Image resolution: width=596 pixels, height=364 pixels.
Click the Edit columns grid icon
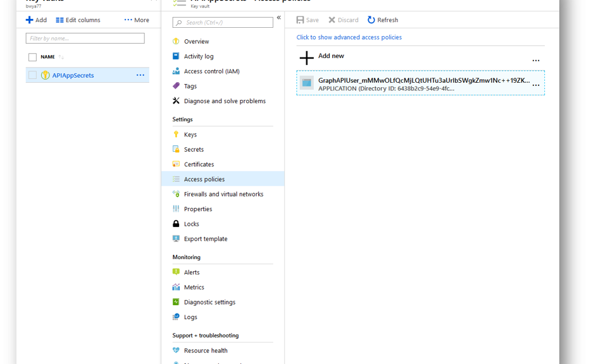click(x=59, y=20)
